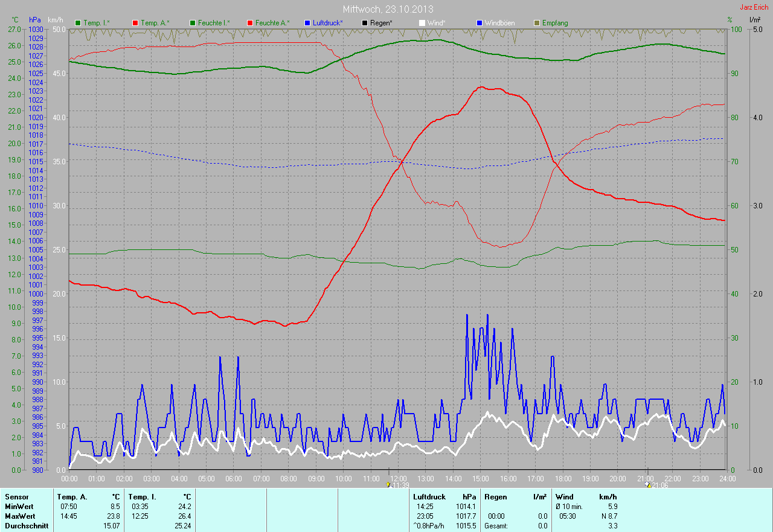Select the "Feuchte A.*" legend label

coord(272,23)
